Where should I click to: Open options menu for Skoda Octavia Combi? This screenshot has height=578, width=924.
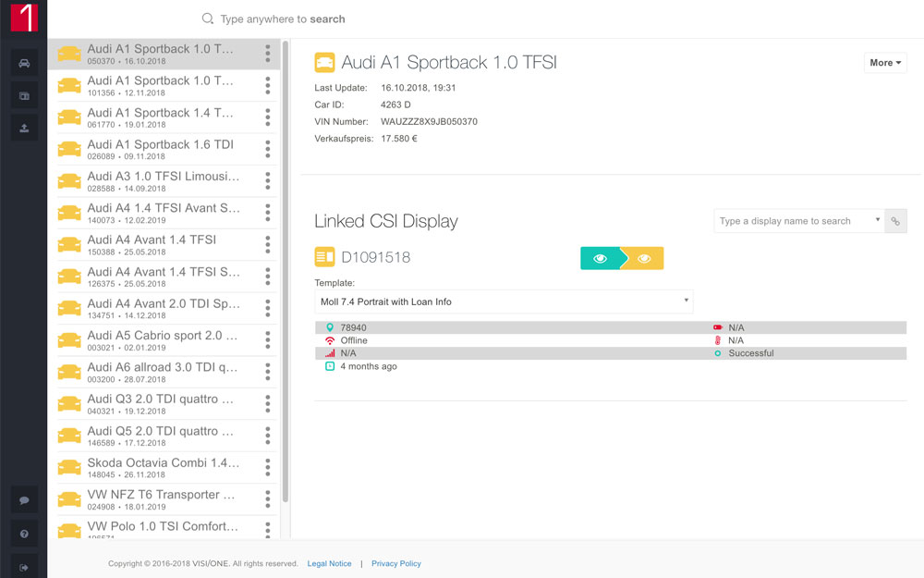click(x=268, y=468)
